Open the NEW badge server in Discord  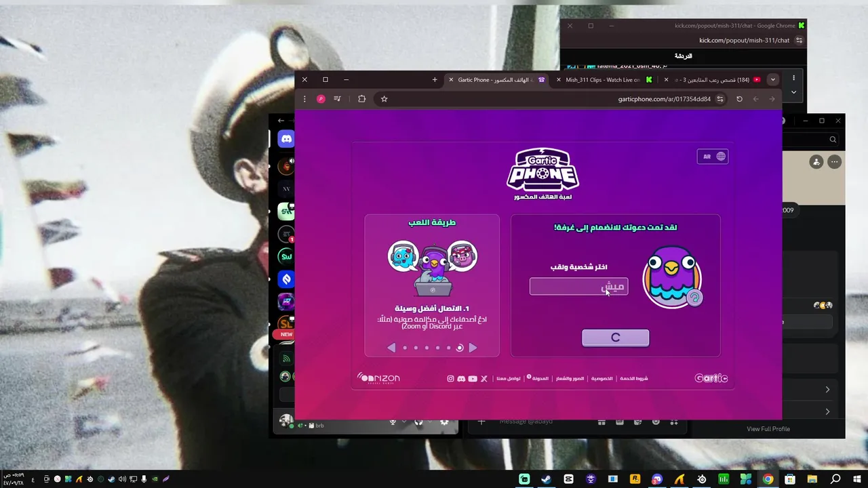click(286, 334)
